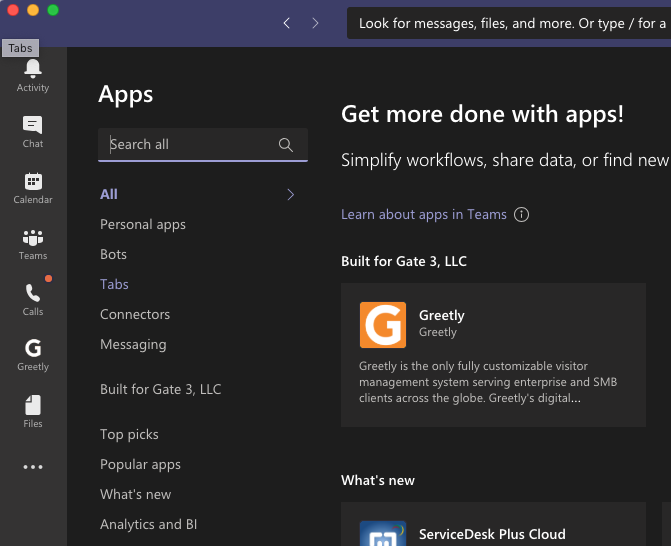Click the Greetly app title text
Image resolution: width=671 pixels, height=546 pixels.
442,315
